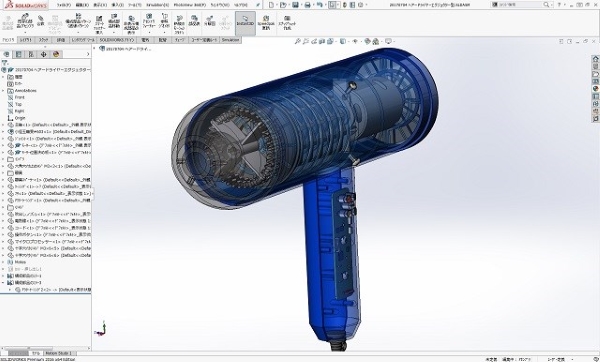Open the Appearances pie-chart tab in the manager panel
This screenshot has width=600, height=362.
(56, 54)
